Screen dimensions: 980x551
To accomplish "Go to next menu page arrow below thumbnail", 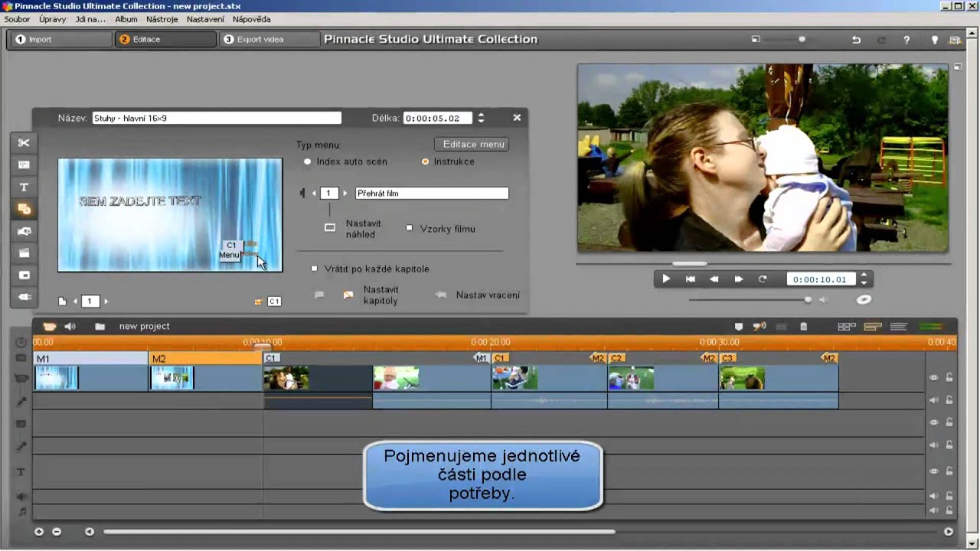I will pos(106,302).
